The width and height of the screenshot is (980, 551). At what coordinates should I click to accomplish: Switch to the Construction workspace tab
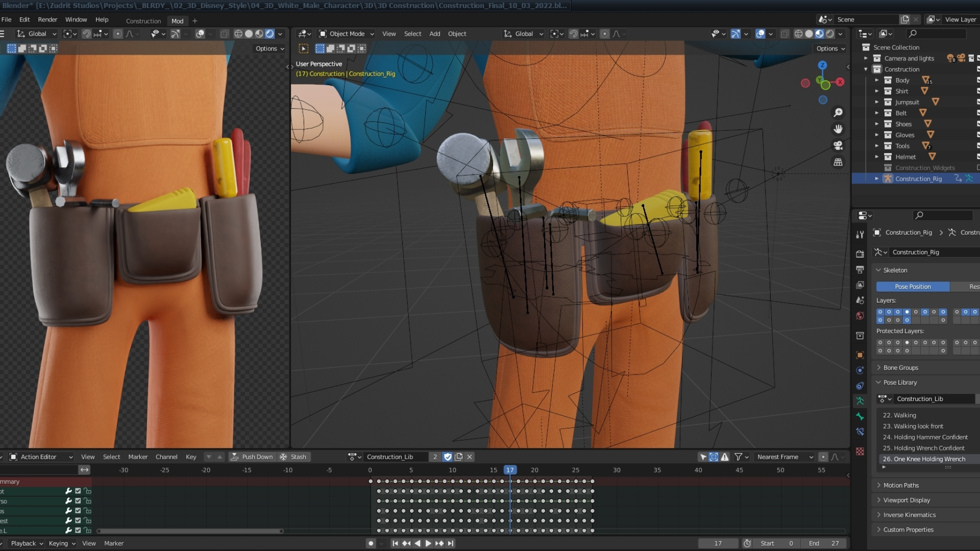click(143, 21)
